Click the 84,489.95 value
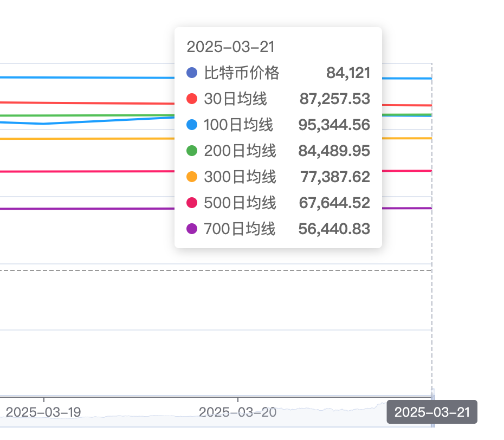Screen dimensions: 504x440 pyautogui.click(x=334, y=151)
